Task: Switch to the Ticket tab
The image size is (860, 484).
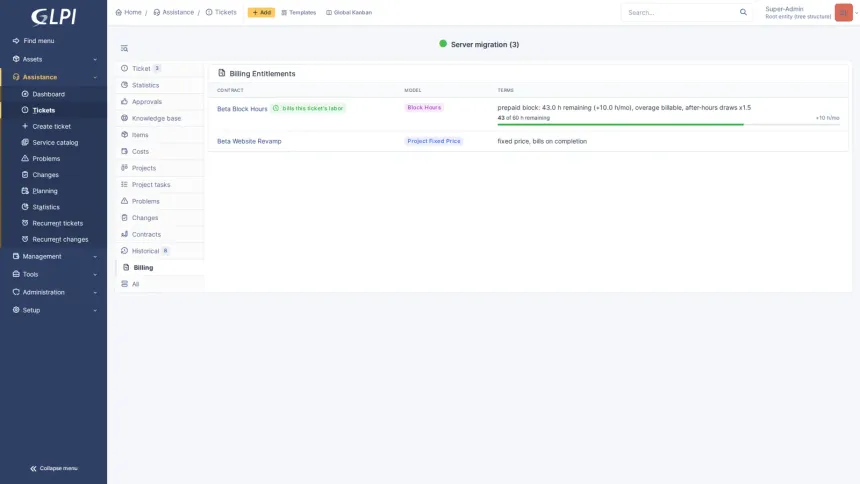Action: click(x=160, y=69)
